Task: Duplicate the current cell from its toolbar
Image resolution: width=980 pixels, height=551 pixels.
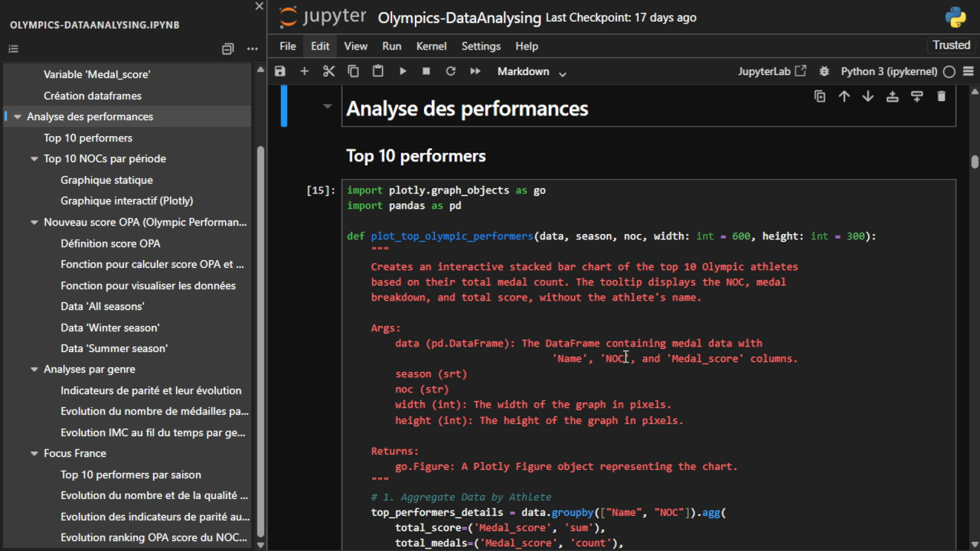Action: pyautogui.click(x=819, y=96)
